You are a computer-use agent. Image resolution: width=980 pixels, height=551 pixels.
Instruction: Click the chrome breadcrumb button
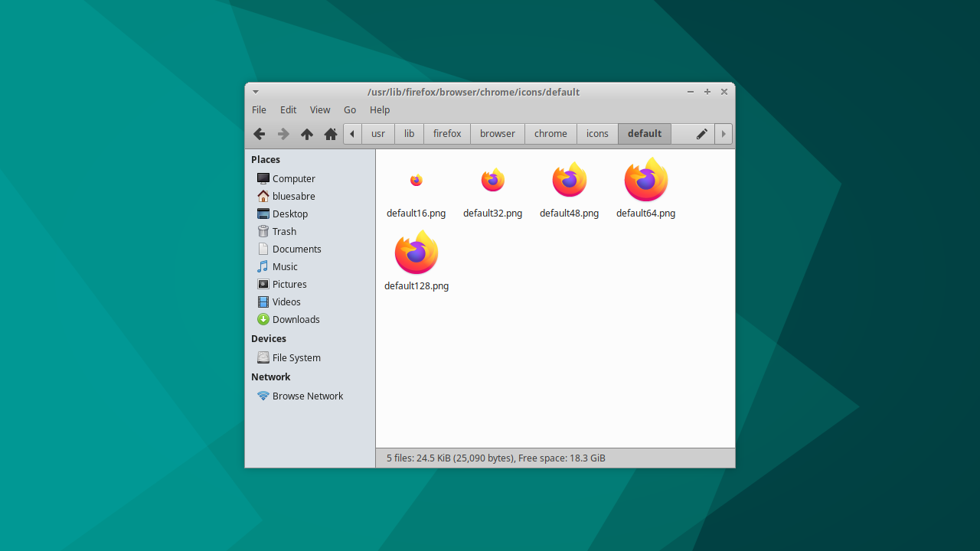[x=550, y=133]
